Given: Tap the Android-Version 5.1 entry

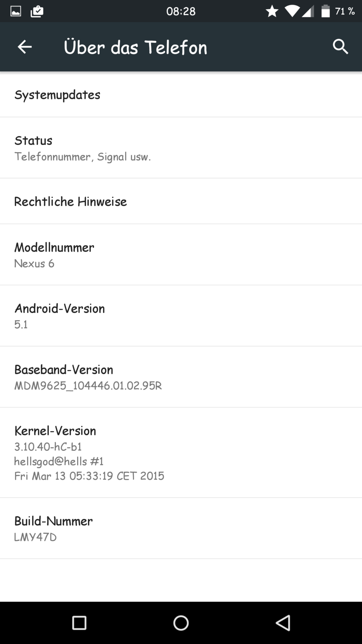Looking at the screenshot, I should (x=181, y=316).
